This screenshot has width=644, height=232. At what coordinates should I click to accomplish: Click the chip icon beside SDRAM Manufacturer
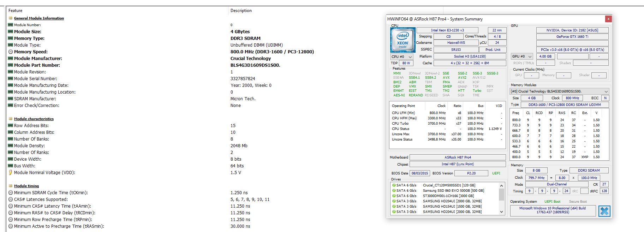pyautogui.click(x=10, y=99)
